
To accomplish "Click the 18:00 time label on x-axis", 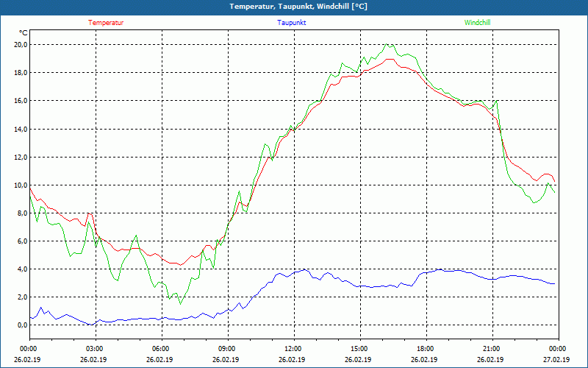I will pos(426,349).
